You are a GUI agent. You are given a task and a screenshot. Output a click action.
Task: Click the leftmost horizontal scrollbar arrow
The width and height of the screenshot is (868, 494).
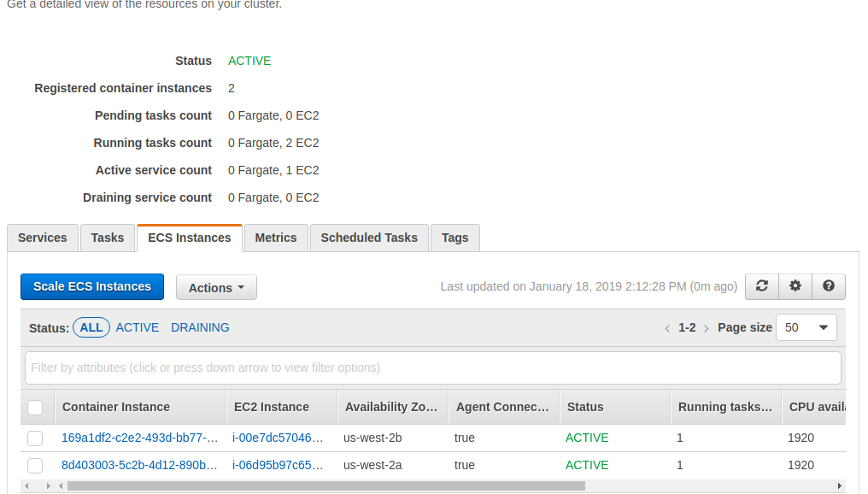26,485
